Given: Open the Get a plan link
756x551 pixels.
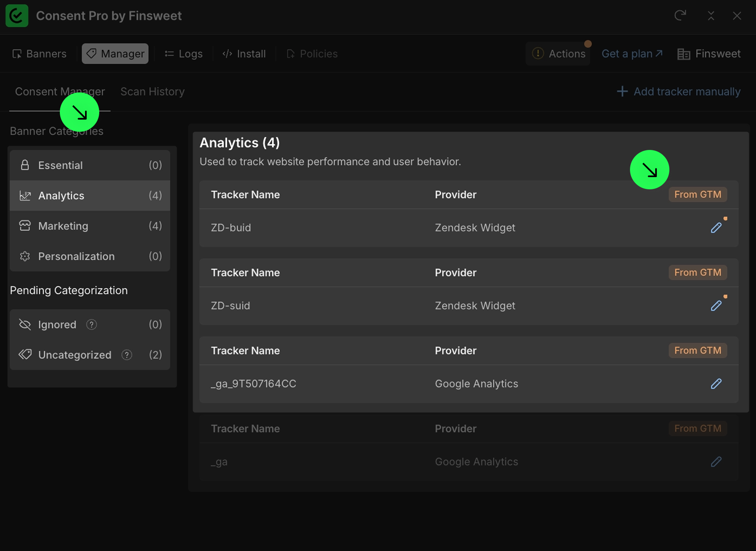Looking at the screenshot, I should pos(632,54).
